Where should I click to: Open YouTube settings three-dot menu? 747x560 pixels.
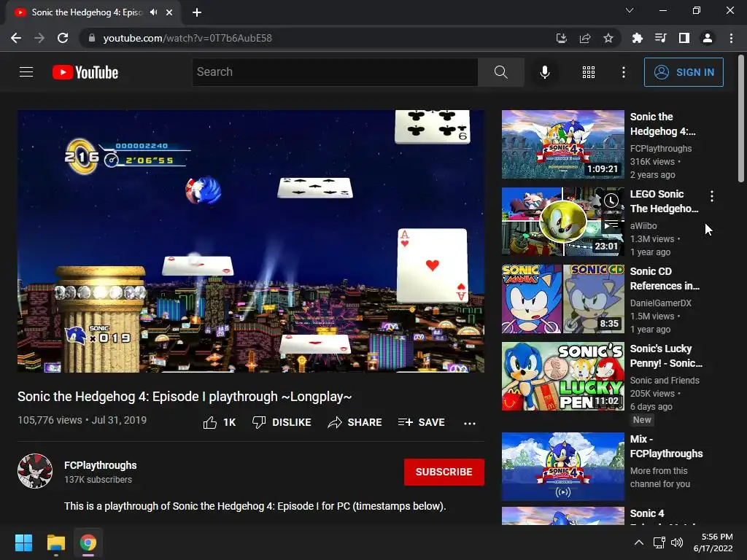coord(623,72)
